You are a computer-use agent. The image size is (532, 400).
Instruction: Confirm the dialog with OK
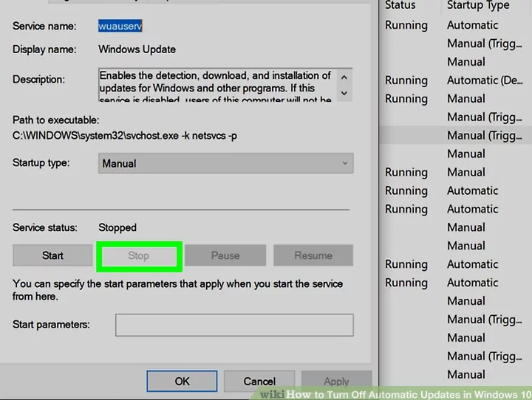click(x=182, y=381)
